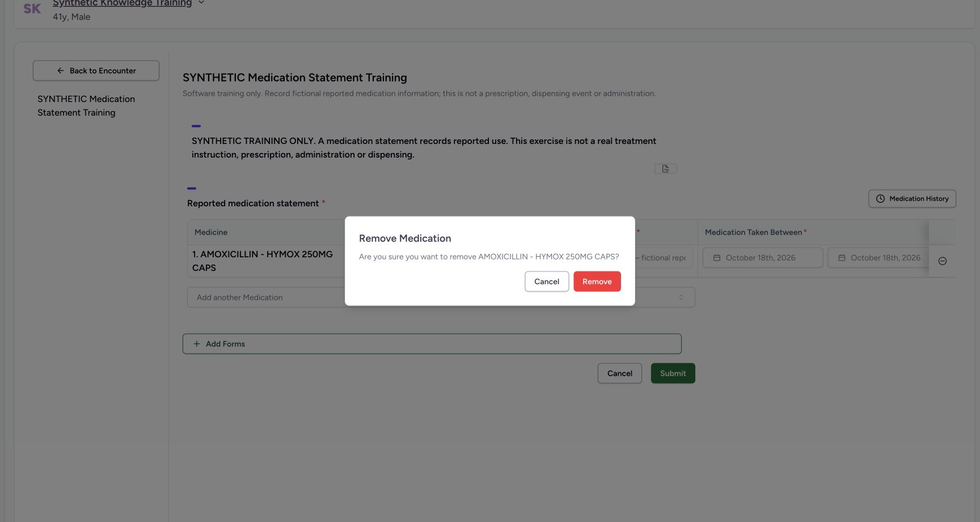Cancel the Remove Medication dialog
Image resolution: width=980 pixels, height=522 pixels.
pos(547,282)
